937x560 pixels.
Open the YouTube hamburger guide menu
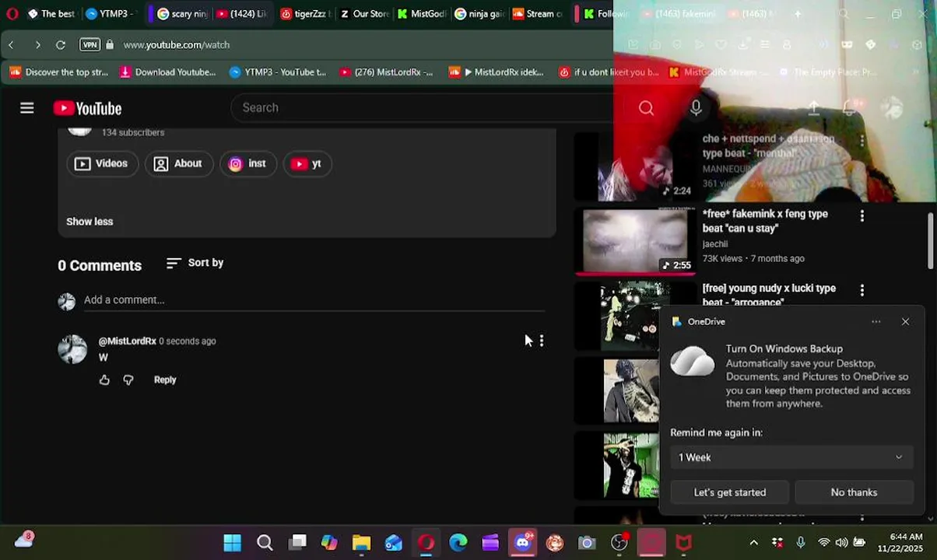point(27,108)
